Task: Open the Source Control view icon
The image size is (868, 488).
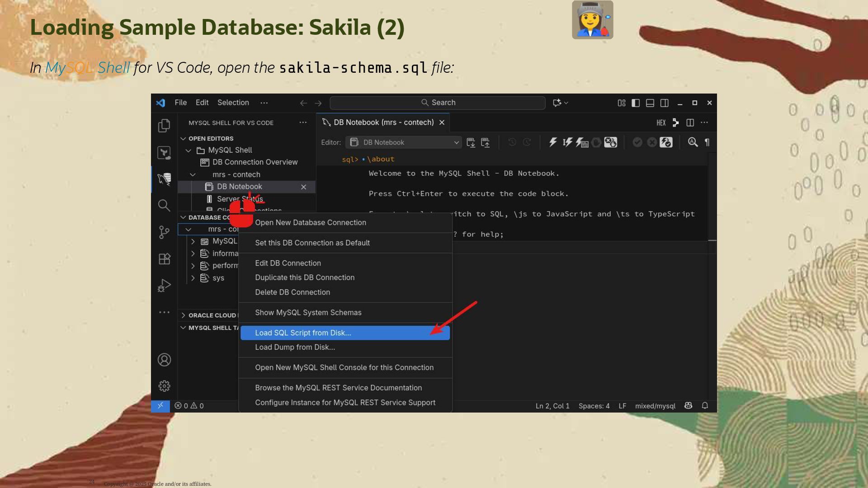Action: 164,232
